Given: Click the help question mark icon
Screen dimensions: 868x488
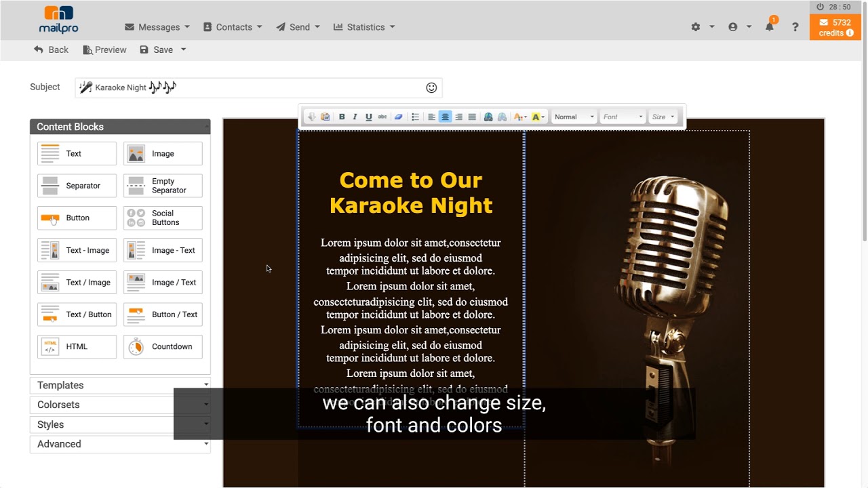Looking at the screenshot, I should point(795,27).
